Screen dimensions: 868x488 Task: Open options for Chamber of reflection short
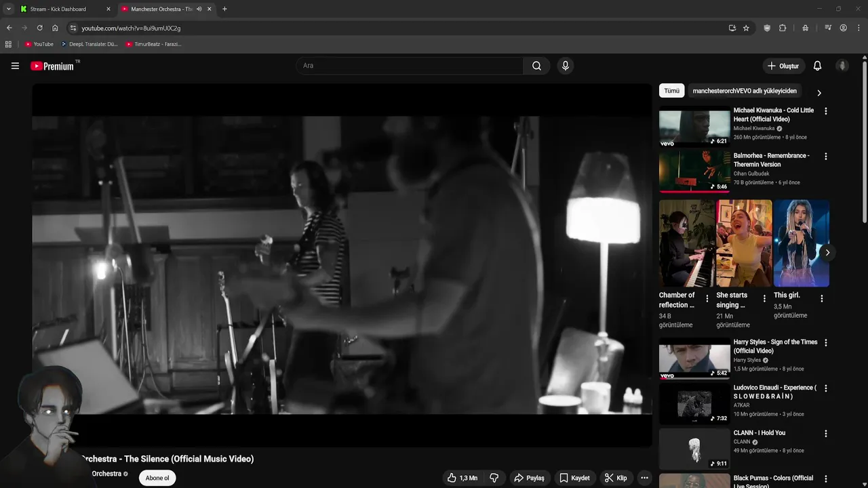click(707, 299)
